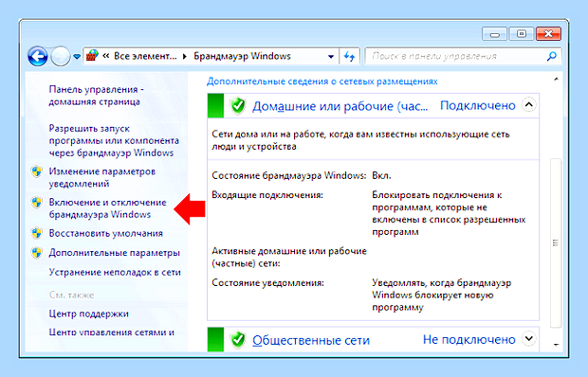This screenshot has width=588, height=377.
Task: Click the scrollbar down arrow
Action: point(556,345)
